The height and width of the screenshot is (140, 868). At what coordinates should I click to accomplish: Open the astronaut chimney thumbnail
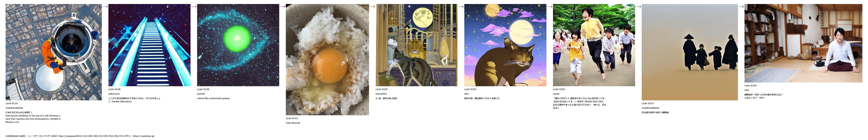54,52
